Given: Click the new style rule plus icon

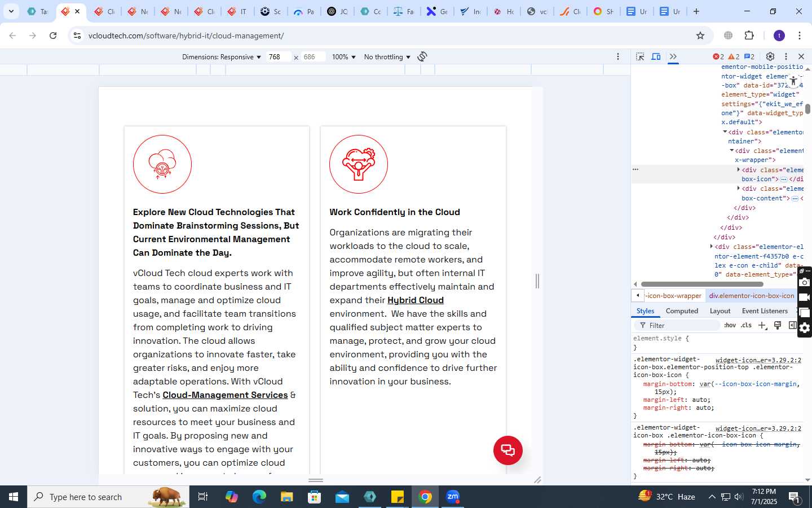Looking at the screenshot, I should (762, 325).
